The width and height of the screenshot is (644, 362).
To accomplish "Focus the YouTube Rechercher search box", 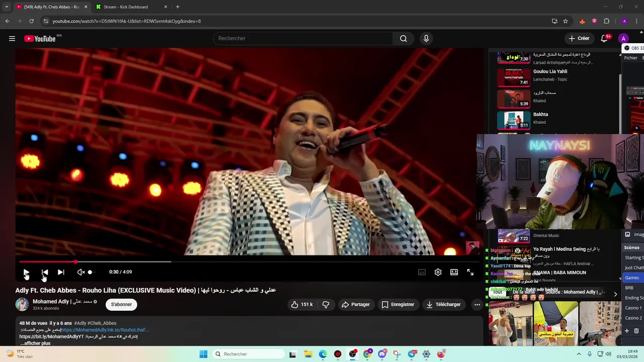I will tap(303, 39).
